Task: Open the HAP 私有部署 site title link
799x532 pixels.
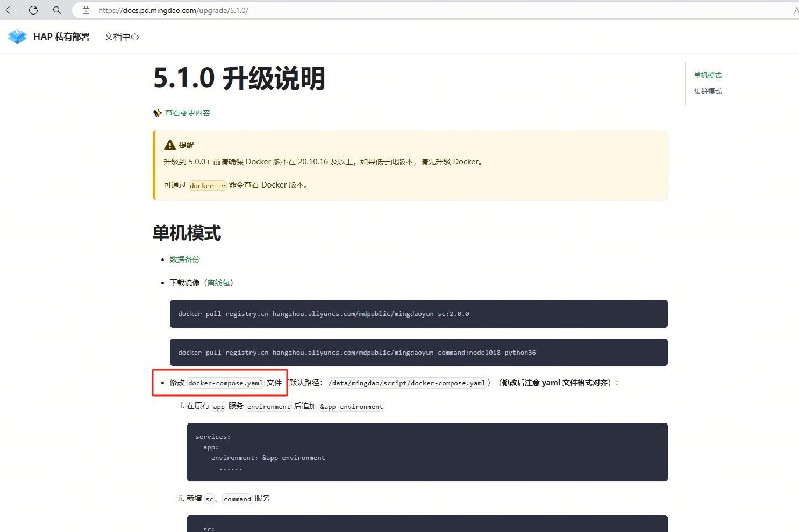Action: coord(61,37)
